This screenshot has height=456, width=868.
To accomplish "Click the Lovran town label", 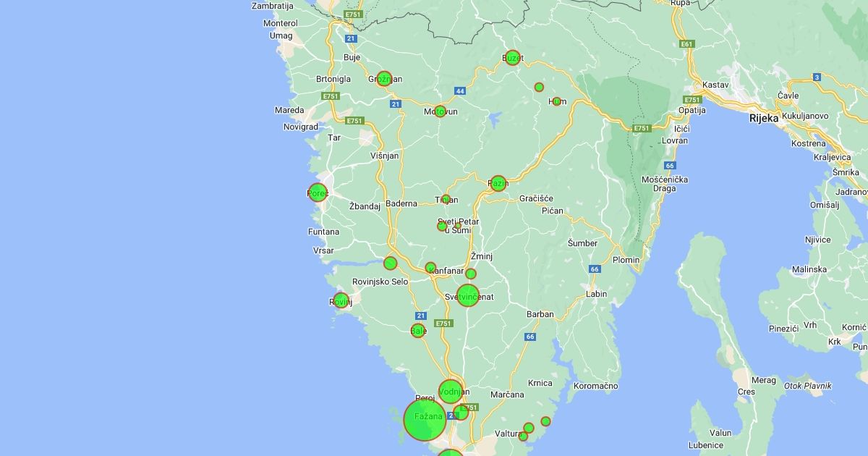I will 675,140.
